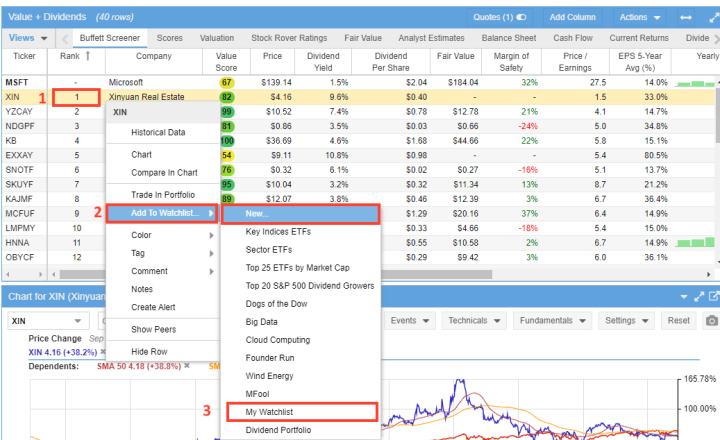Open the Events dropdown
The width and height of the screenshot is (720, 440).
click(410, 321)
